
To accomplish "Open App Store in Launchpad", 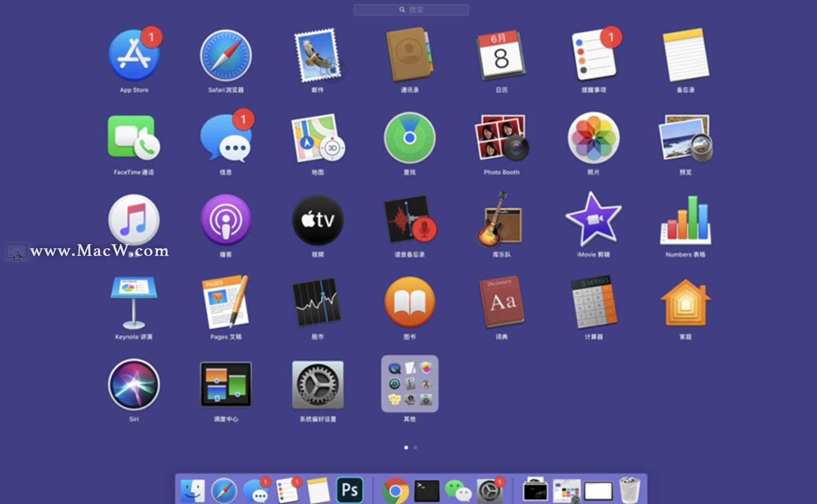I will [134, 56].
